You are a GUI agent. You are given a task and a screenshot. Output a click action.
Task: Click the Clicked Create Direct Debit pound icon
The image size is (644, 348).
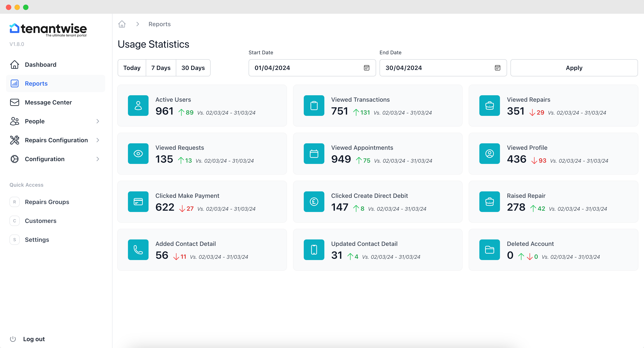[x=314, y=202]
